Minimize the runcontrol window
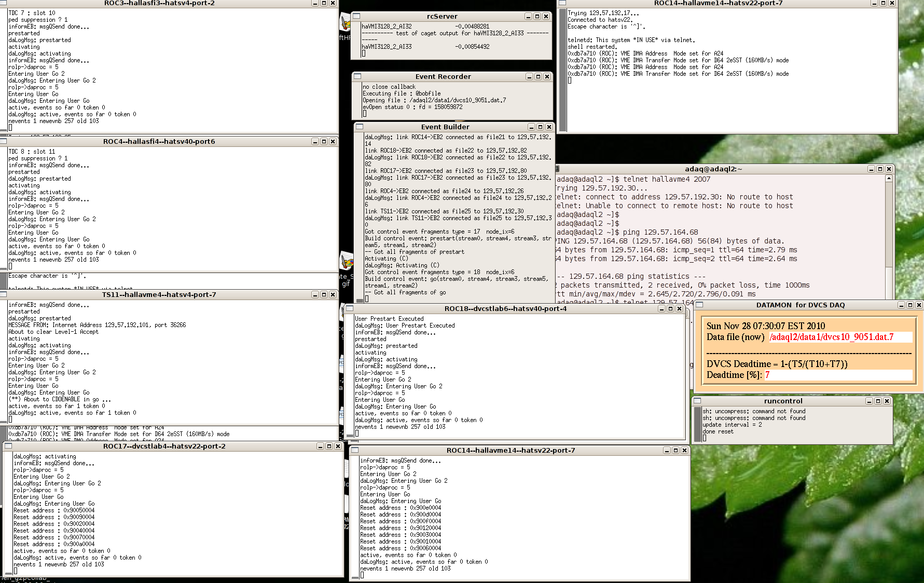The width and height of the screenshot is (924, 583). click(869, 401)
